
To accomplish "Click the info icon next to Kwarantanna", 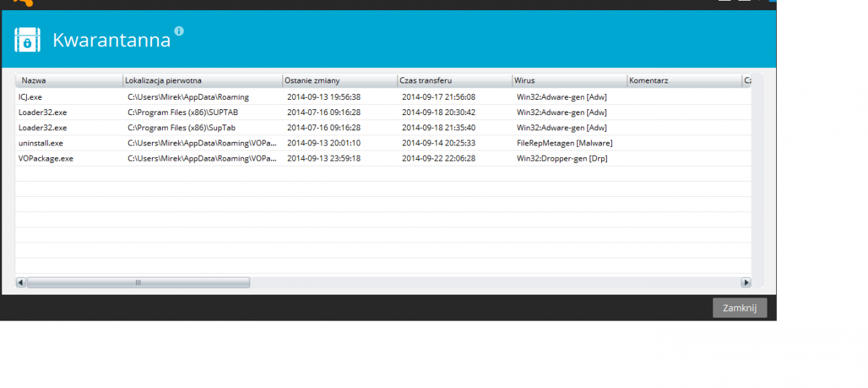I will (179, 31).
